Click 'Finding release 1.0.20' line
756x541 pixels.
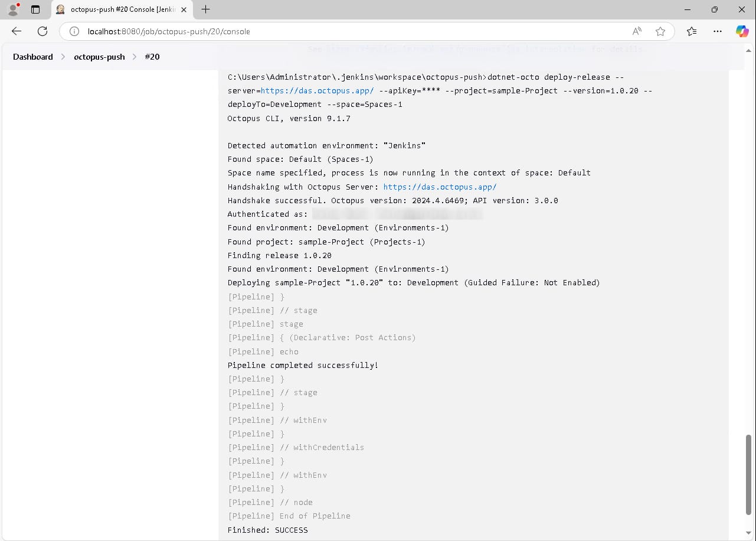(279, 255)
